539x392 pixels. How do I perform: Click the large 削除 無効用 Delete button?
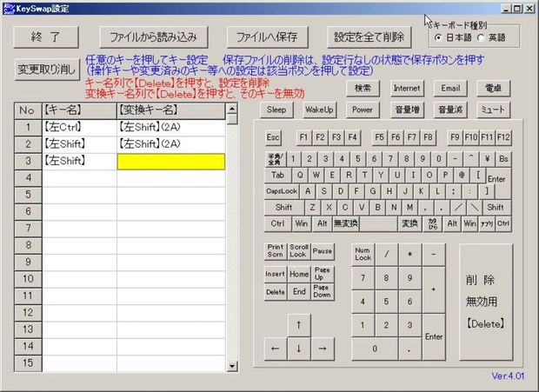coord(486,302)
